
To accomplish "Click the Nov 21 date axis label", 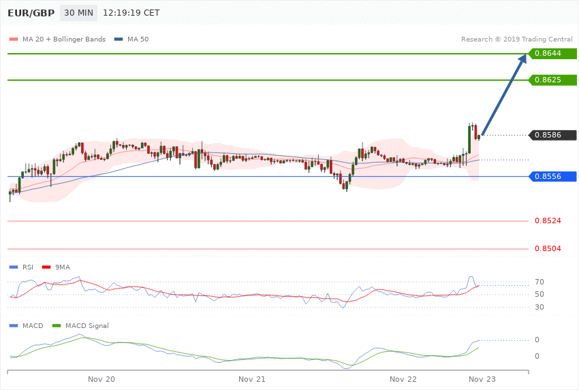I will click(252, 379).
